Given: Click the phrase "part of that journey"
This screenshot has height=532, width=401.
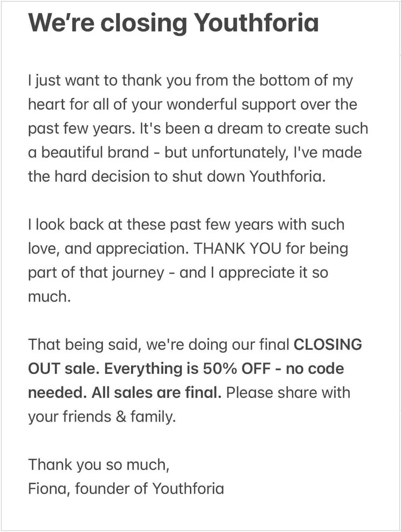Looking at the screenshot, I should [96, 273].
